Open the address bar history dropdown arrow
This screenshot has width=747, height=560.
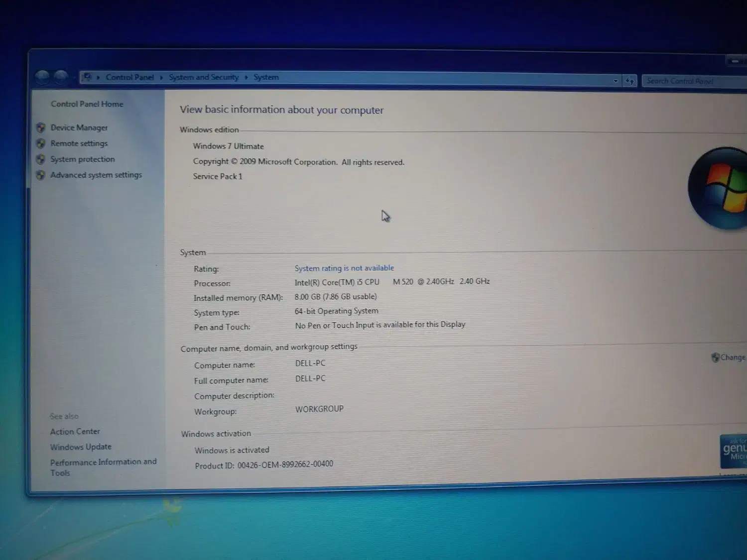pyautogui.click(x=616, y=81)
